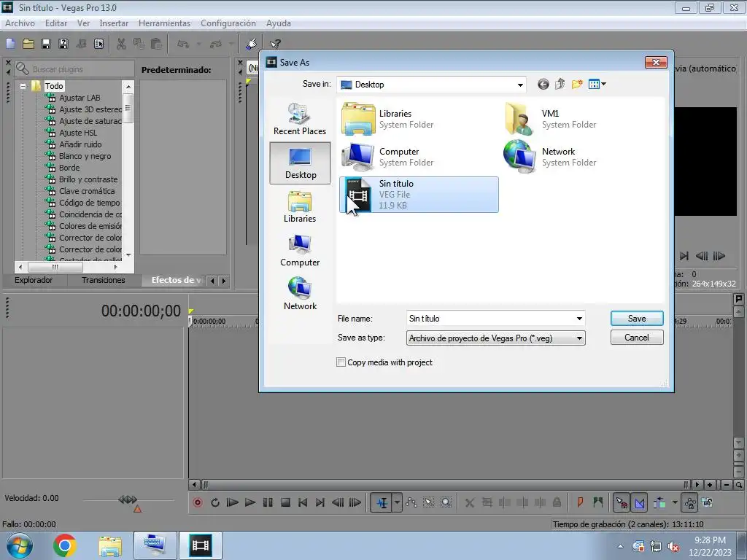Click Play from start button
Viewport: 747px width, 560px height.
[x=233, y=502]
